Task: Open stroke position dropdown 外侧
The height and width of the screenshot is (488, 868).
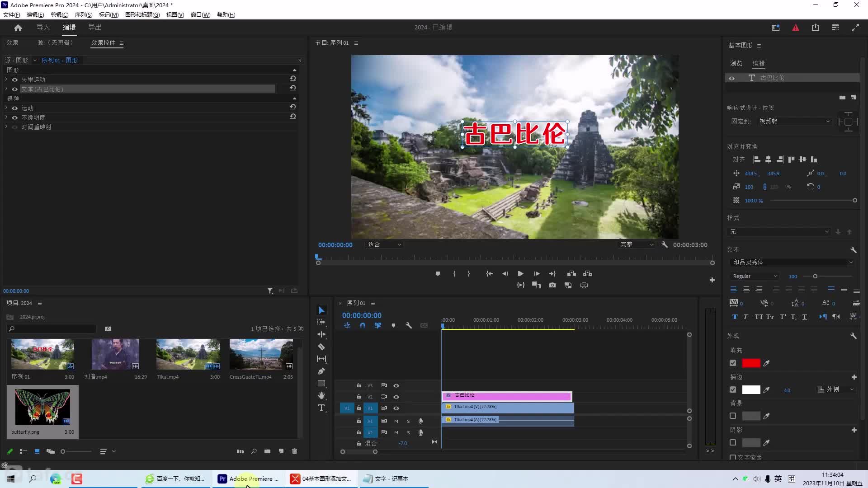Action: coord(836,389)
